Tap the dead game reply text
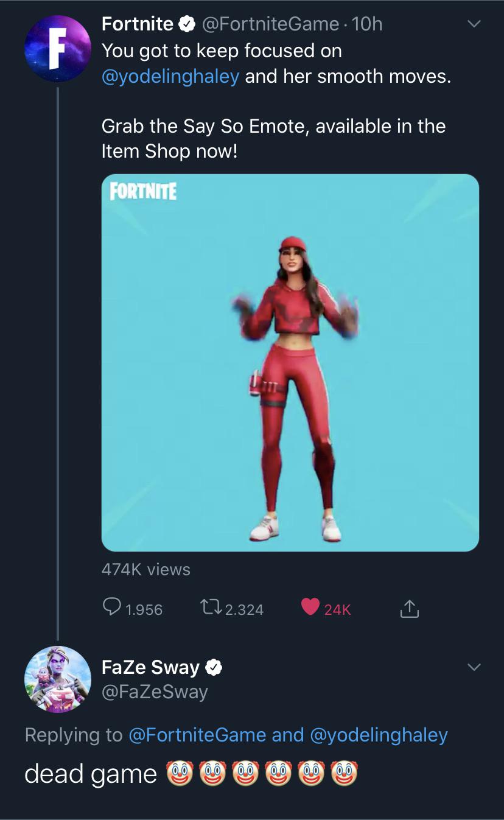 pyautogui.click(x=90, y=774)
